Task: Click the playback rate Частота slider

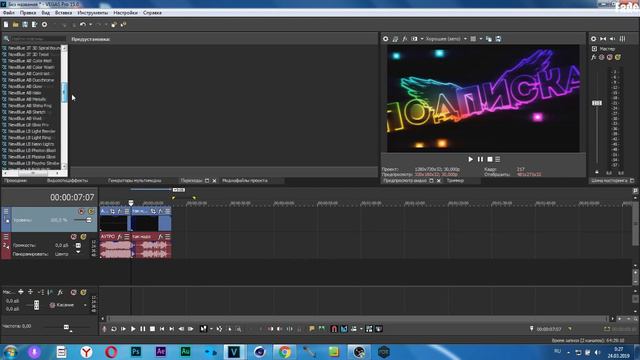Action: click(x=67, y=327)
